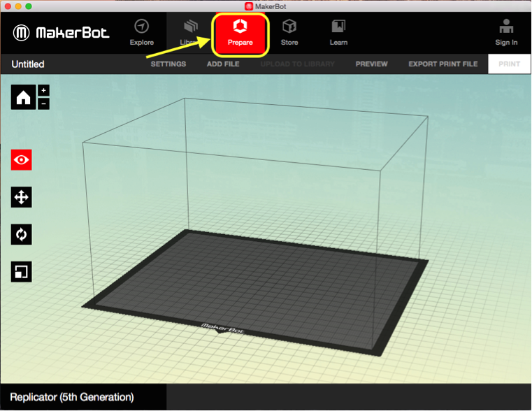Screen dimensions: 532x411
Task: Select the eye View tool
Action: (x=22, y=160)
